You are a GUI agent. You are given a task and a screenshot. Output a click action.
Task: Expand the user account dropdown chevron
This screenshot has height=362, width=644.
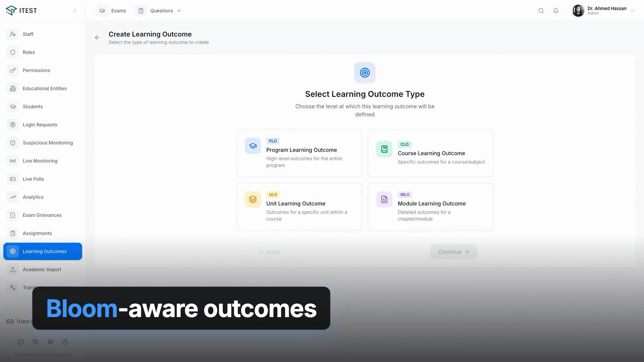click(x=632, y=11)
